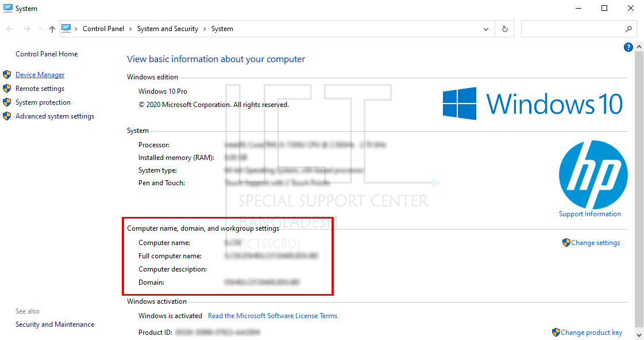
Task: Click the Windows 10 logo
Action: pos(533,104)
